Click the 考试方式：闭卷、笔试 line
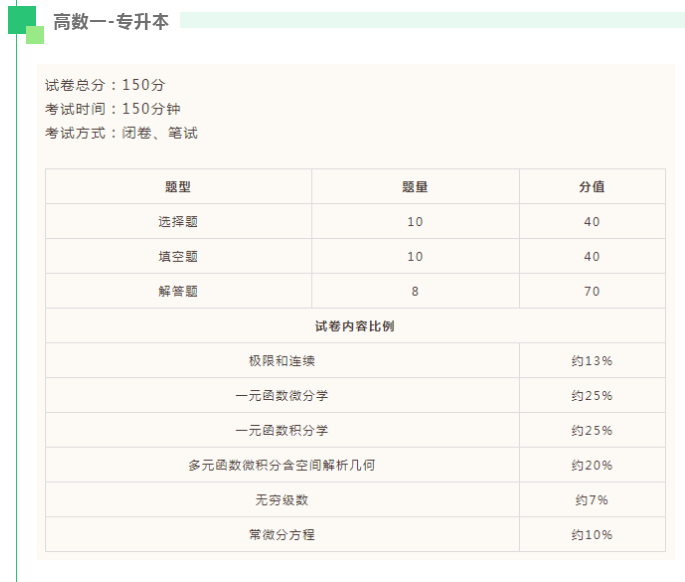The width and height of the screenshot is (685, 582). 121,133
